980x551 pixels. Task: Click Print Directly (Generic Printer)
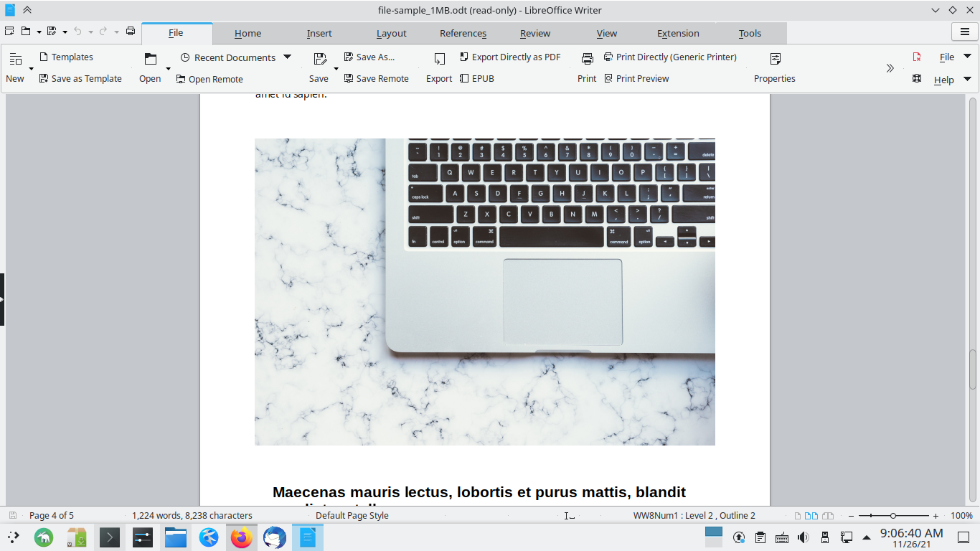click(x=670, y=57)
